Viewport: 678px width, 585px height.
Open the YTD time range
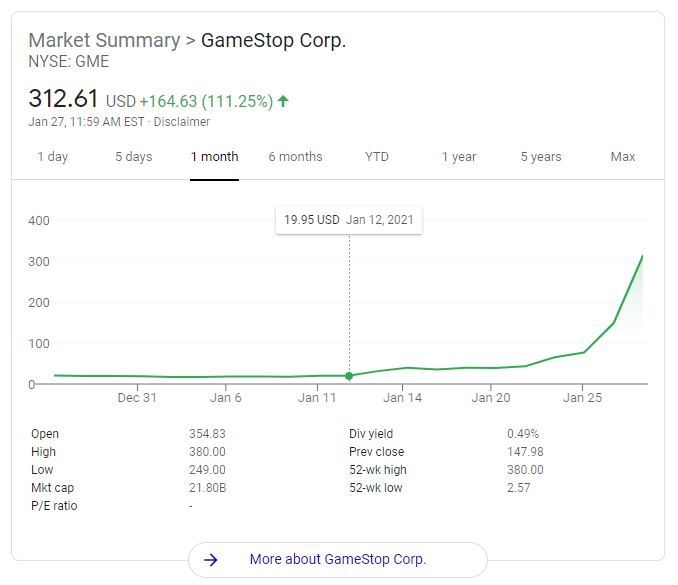(377, 157)
